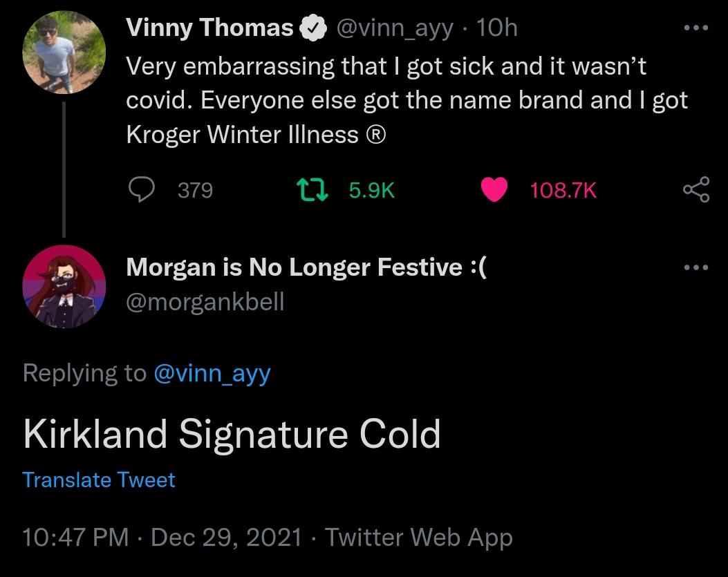Click the Translate Tweet link
728x577 pixels.
tap(99, 480)
